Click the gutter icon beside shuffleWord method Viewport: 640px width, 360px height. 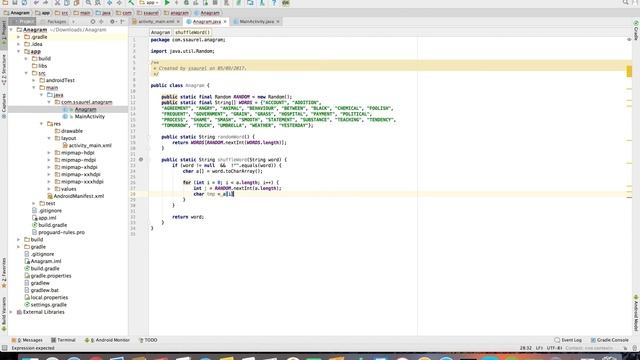coord(141,160)
